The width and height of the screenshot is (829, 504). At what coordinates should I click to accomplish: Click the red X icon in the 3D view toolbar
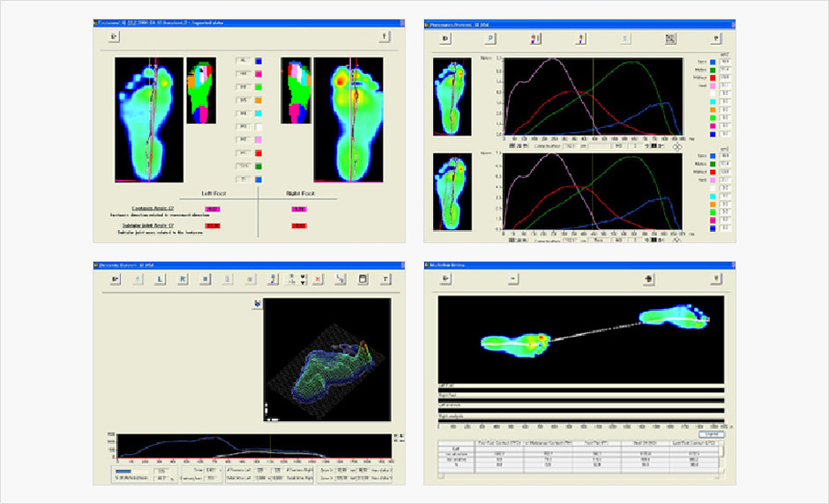click(x=318, y=279)
